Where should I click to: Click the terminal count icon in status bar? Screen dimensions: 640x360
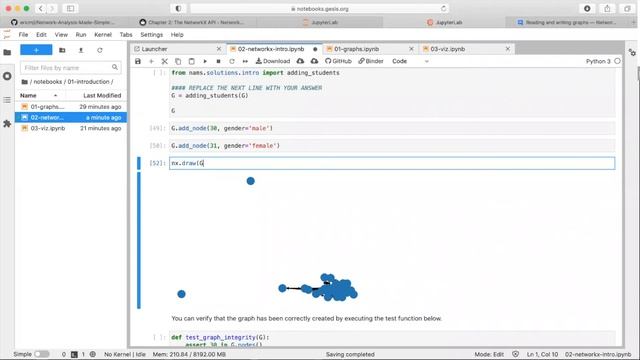(74, 354)
